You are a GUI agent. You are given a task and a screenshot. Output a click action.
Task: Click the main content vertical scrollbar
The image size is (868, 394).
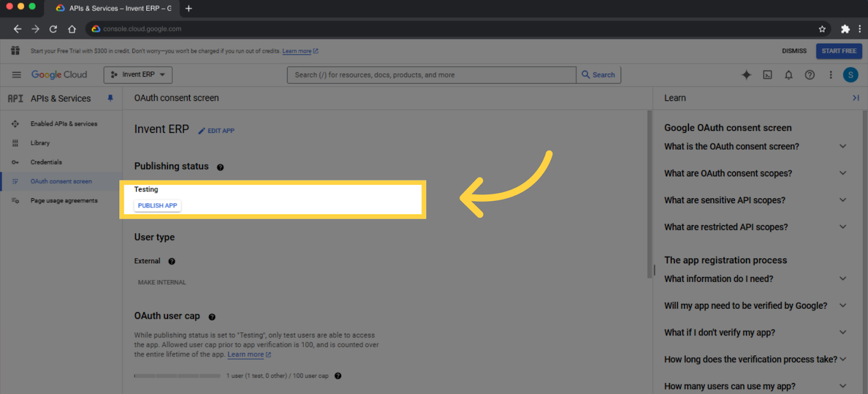click(x=649, y=194)
